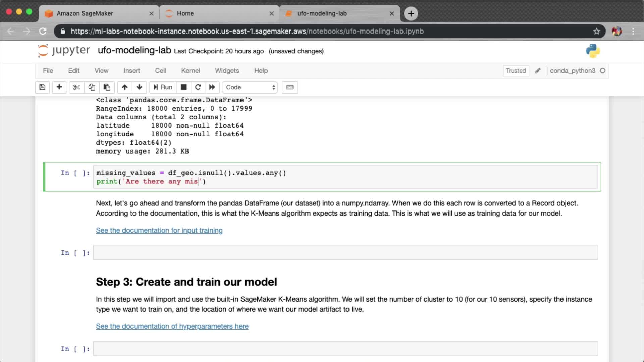Open the Cell menu
The width and height of the screenshot is (644, 362).
pos(160,71)
